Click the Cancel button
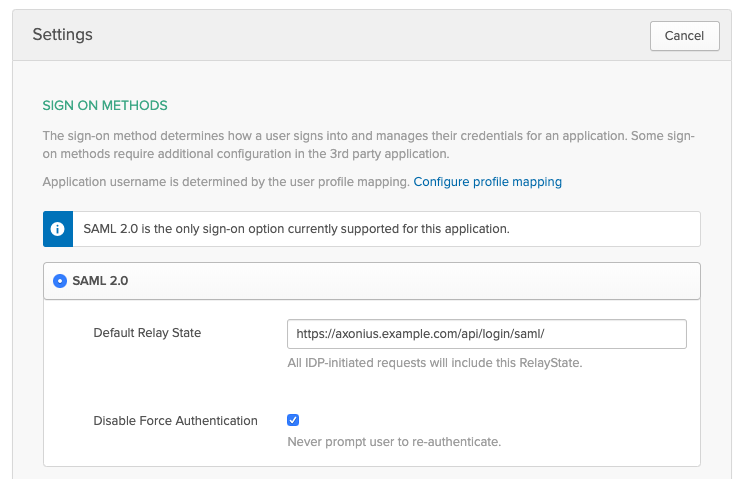Viewport: 739px width, 479px height. click(684, 35)
